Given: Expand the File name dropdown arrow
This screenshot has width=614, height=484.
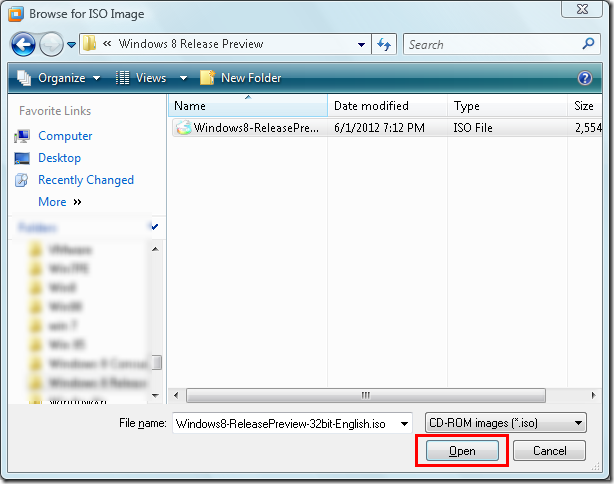Looking at the screenshot, I should (405, 424).
